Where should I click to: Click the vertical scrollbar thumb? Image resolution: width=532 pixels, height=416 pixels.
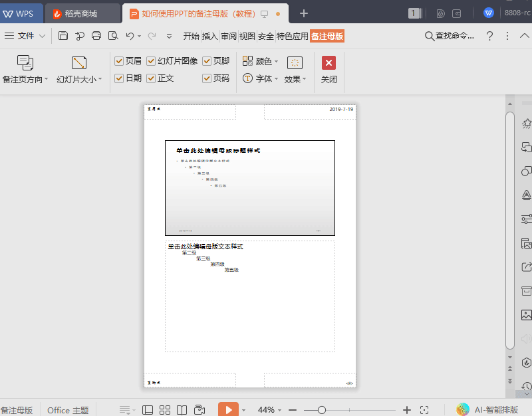coord(510,230)
